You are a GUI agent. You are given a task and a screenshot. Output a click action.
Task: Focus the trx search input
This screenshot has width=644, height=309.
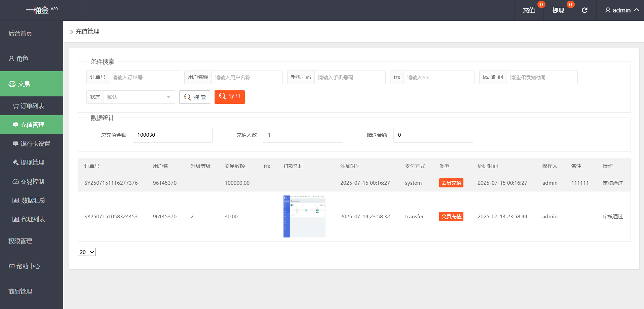click(439, 77)
